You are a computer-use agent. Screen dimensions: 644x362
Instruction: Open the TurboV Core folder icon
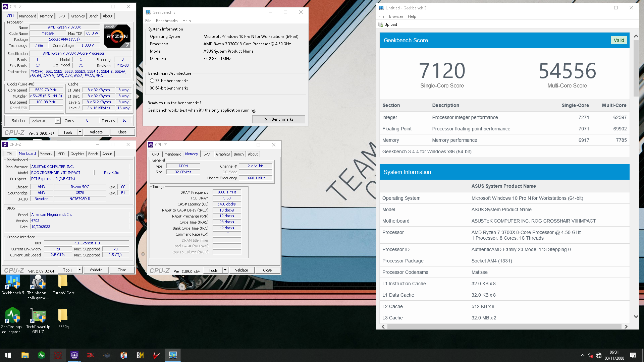pyautogui.click(x=63, y=285)
